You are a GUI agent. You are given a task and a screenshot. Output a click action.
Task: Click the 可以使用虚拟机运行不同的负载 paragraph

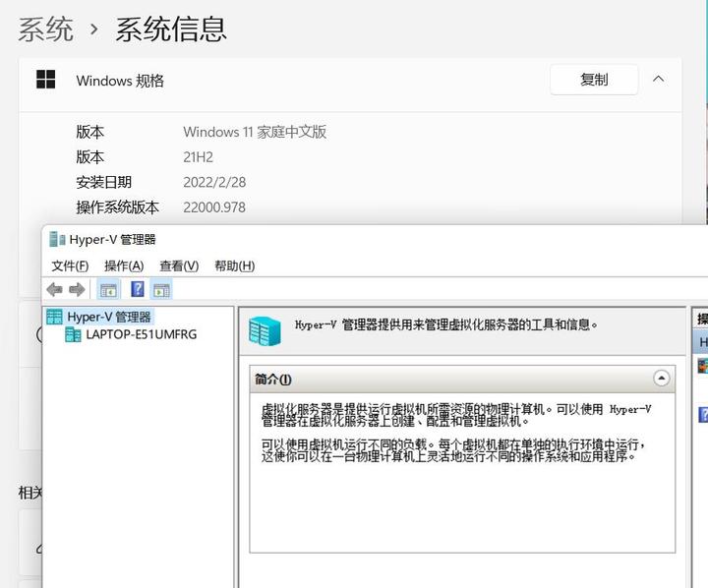(453, 450)
